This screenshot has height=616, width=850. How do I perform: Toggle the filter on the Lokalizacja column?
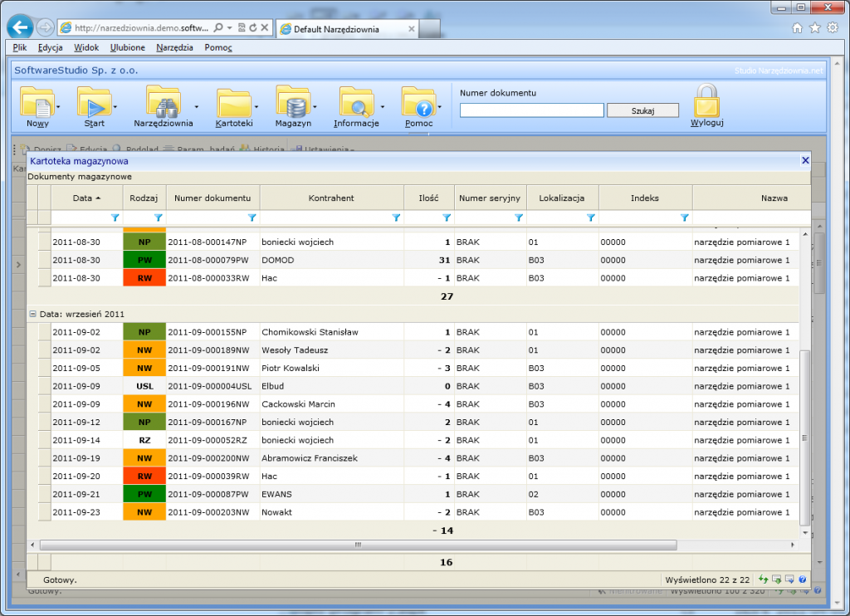[591, 218]
